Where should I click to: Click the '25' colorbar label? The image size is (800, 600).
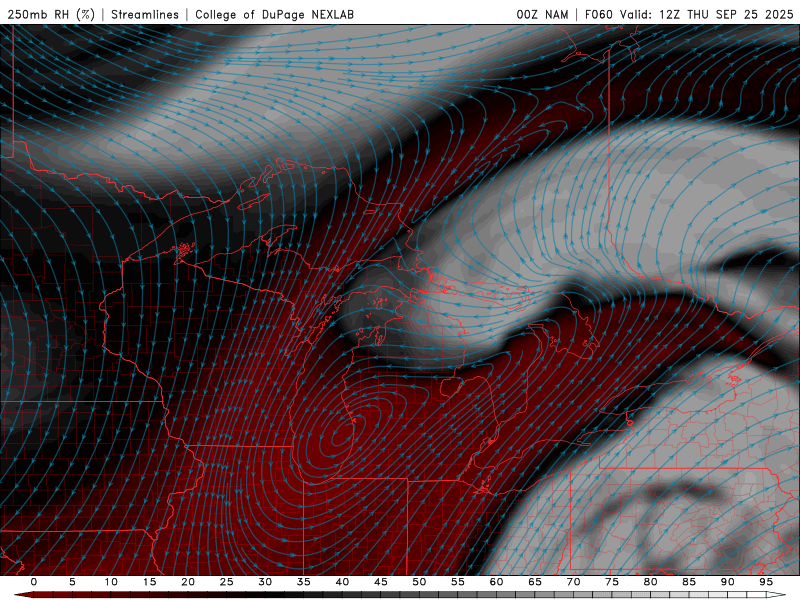[x=227, y=582]
